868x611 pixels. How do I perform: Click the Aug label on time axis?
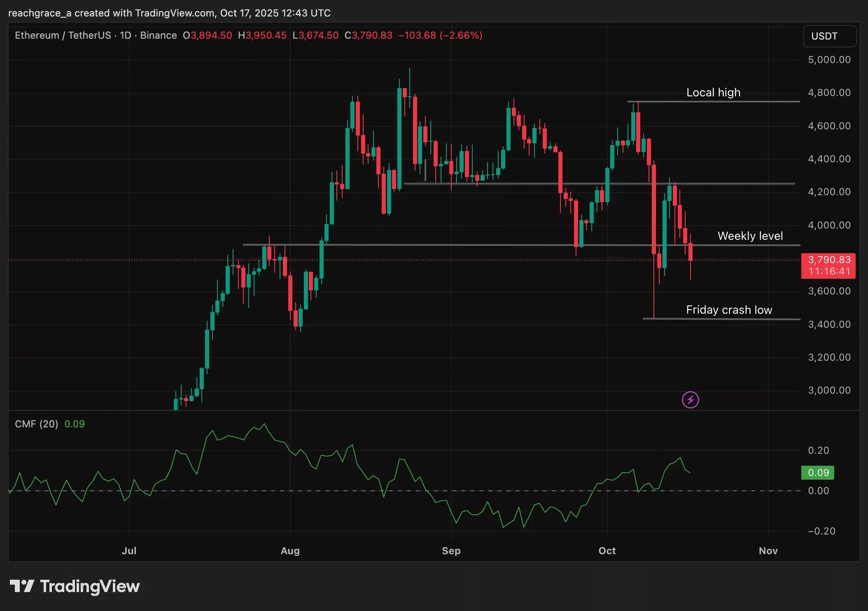[x=290, y=551]
